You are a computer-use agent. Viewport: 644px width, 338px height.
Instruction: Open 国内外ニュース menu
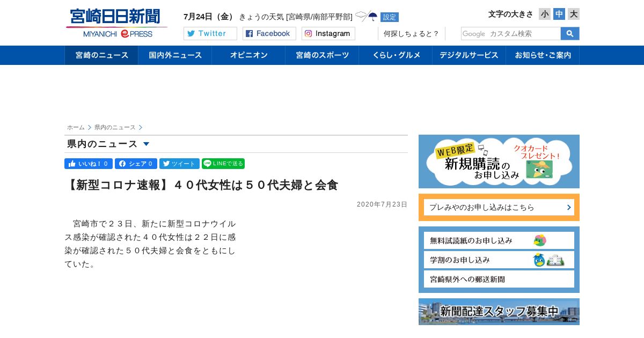tap(175, 55)
